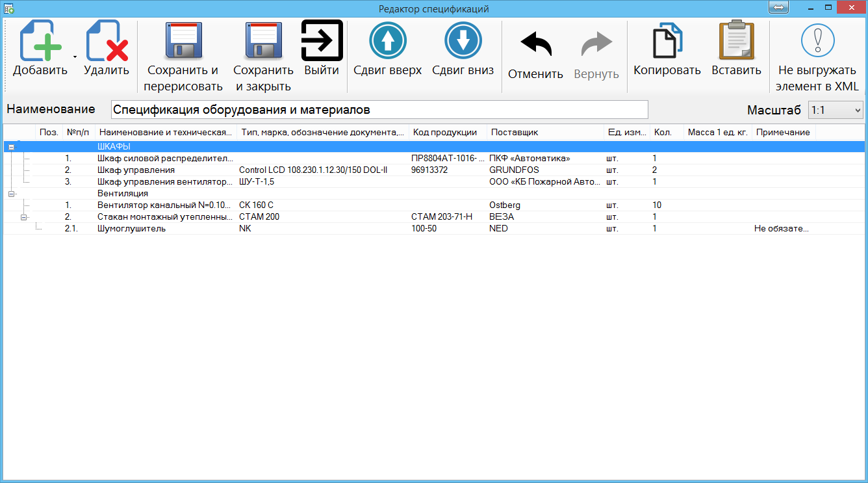Click the double-arrow title bar button
Viewport: 868px width, 483px height.
778,7
